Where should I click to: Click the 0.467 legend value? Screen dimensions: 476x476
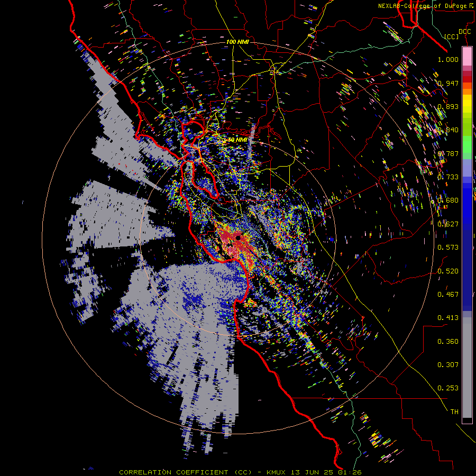tap(448, 294)
